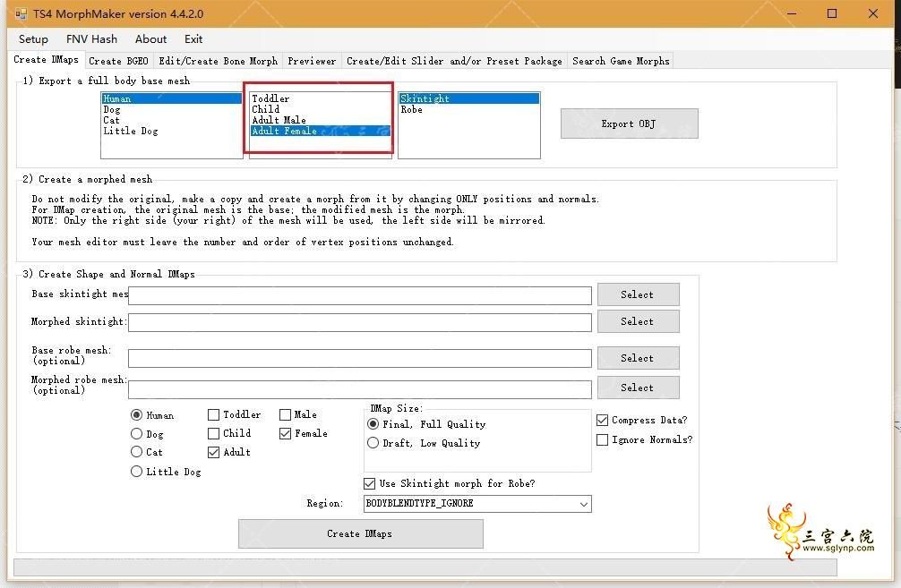Select Adult Female in the age list
Viewport: 901px width, 588px height.
(x=320, y=131)
